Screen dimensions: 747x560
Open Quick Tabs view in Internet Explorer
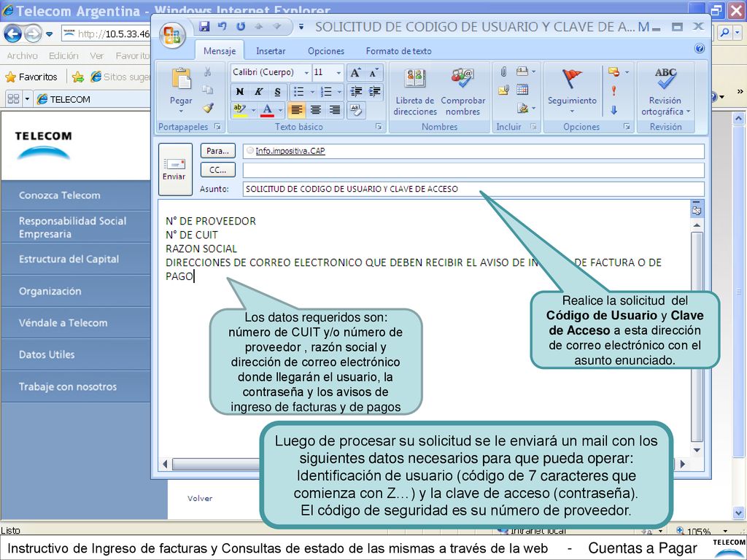pyautogui.click(x=13, y=99)
